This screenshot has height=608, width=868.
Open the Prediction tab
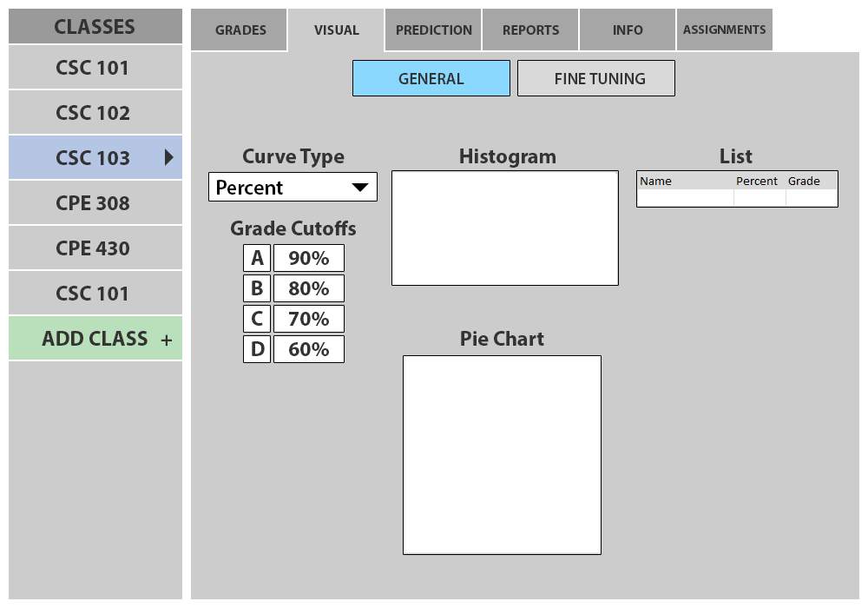(x=434, y=30)
